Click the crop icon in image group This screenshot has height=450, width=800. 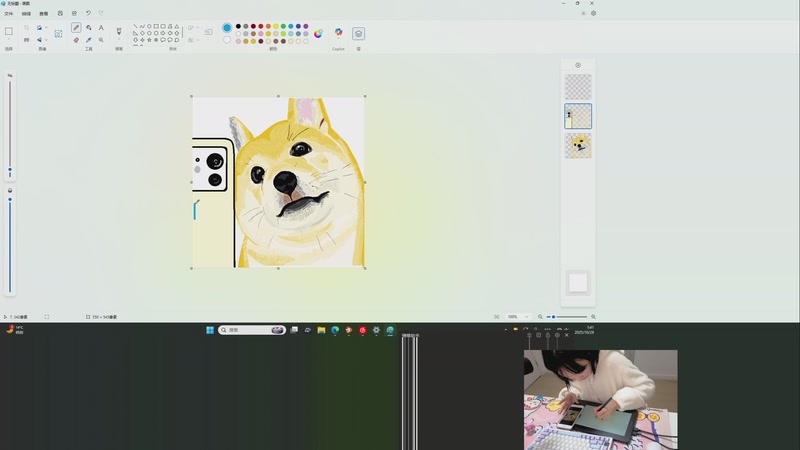click(27, 28)
